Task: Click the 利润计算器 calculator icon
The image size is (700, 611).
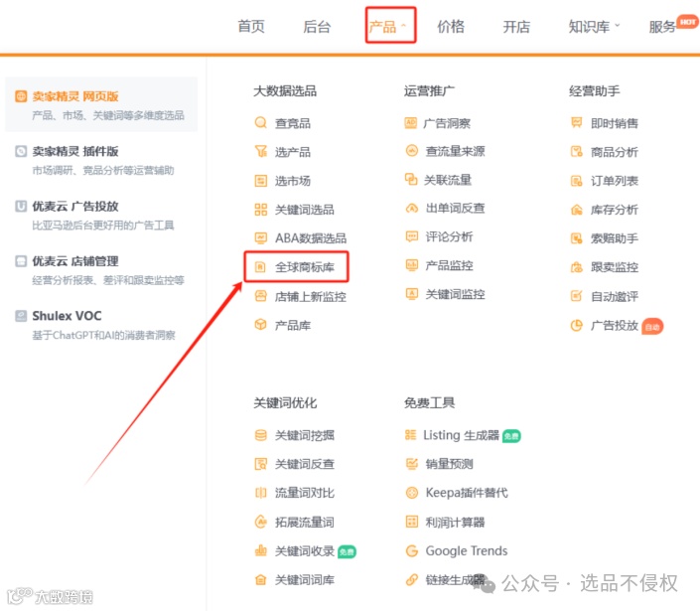Action: [x=412, y=522]
